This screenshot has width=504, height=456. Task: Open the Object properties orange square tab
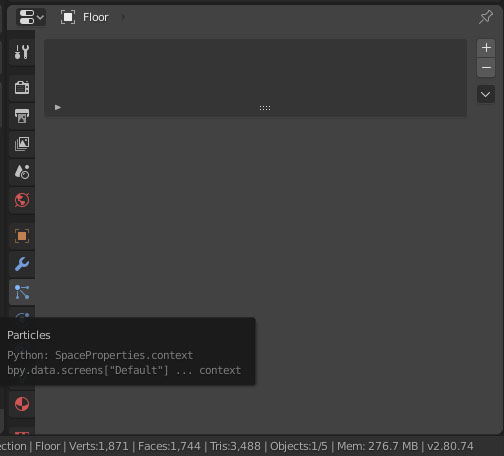(x=22, y=236)
